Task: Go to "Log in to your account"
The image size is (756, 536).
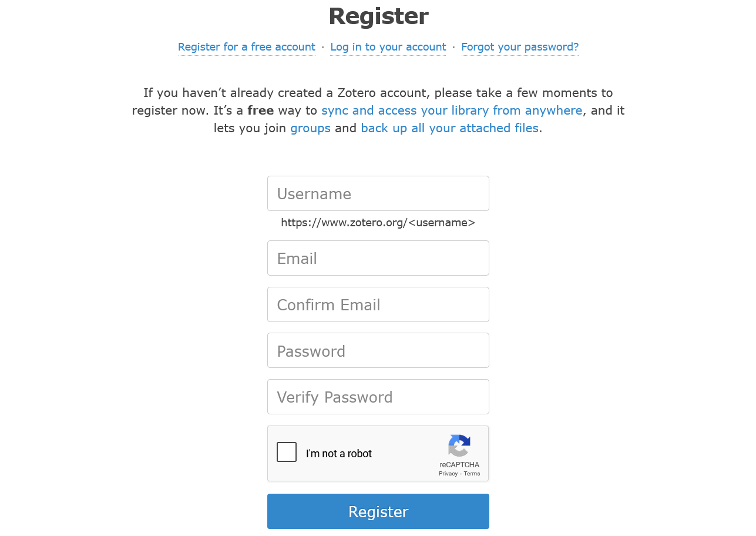Action: [x=388, y=47]
